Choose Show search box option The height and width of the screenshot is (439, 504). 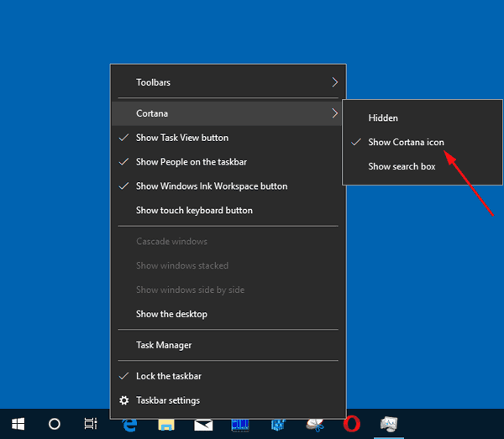point(423,166)
